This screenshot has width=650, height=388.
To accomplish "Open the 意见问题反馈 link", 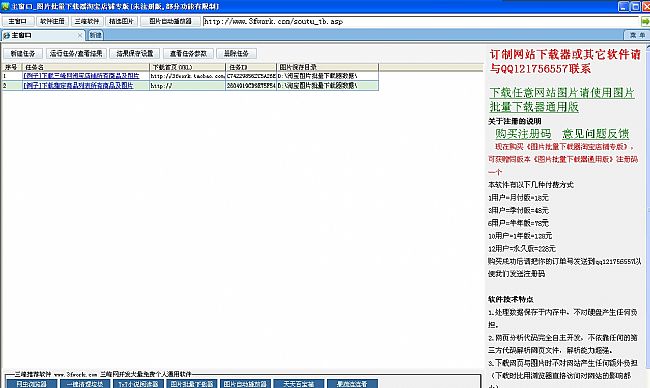I will pyautogui.click(x=596, y=133).
